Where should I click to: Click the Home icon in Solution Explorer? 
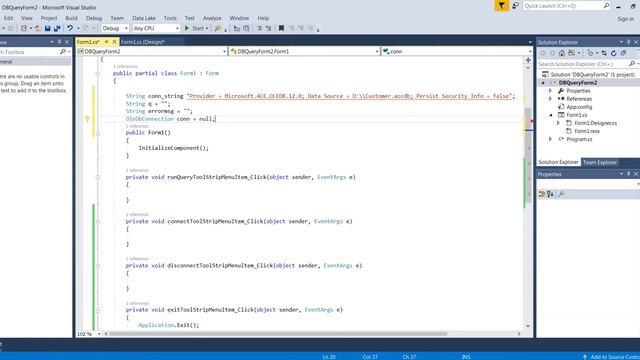[562, 53]
